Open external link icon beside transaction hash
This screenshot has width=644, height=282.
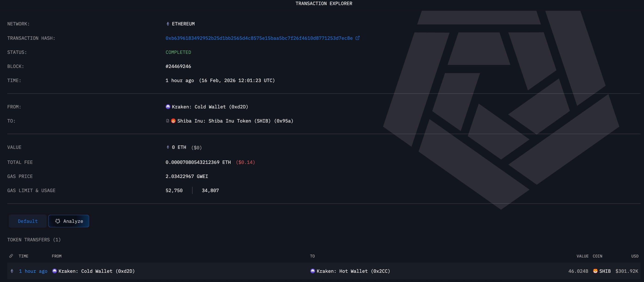pos(357,38)
